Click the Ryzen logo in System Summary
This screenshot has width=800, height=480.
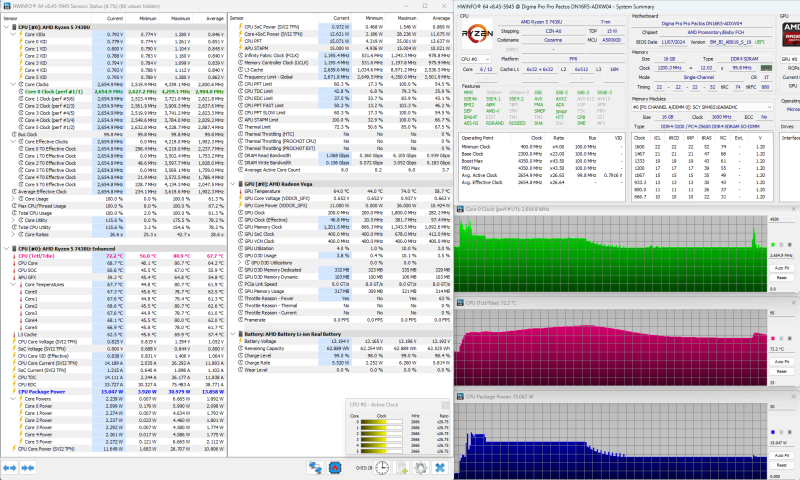(477, 34)
